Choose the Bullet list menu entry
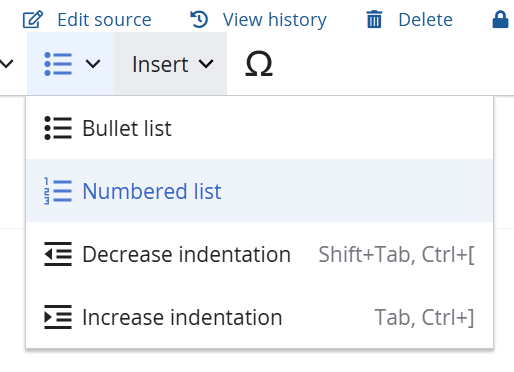 [259, 128]
